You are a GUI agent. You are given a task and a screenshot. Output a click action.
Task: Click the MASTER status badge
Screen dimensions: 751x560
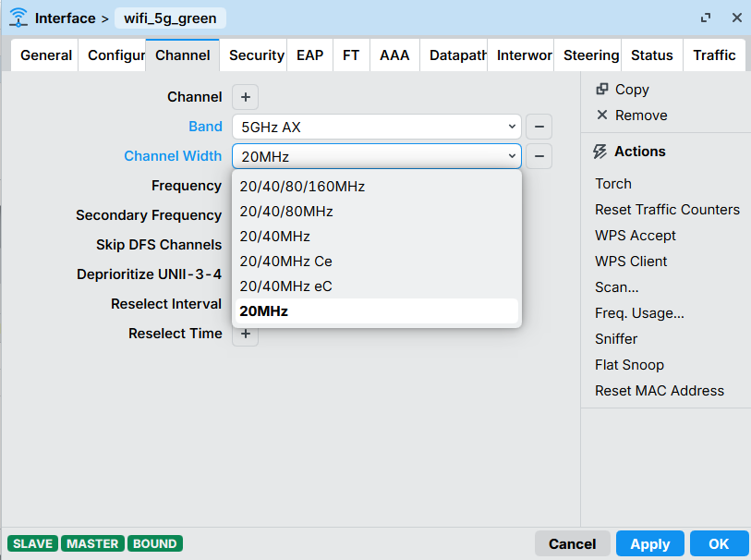point(92,543)
